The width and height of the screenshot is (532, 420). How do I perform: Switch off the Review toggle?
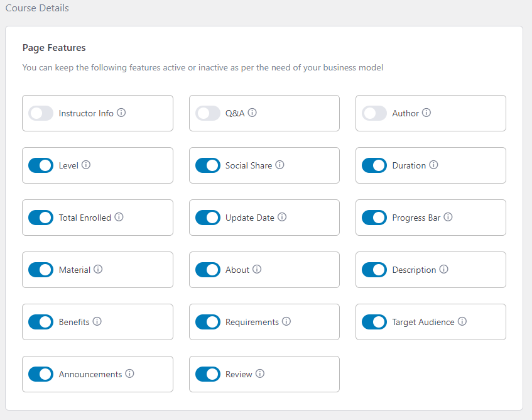click(x=208, y=374)
